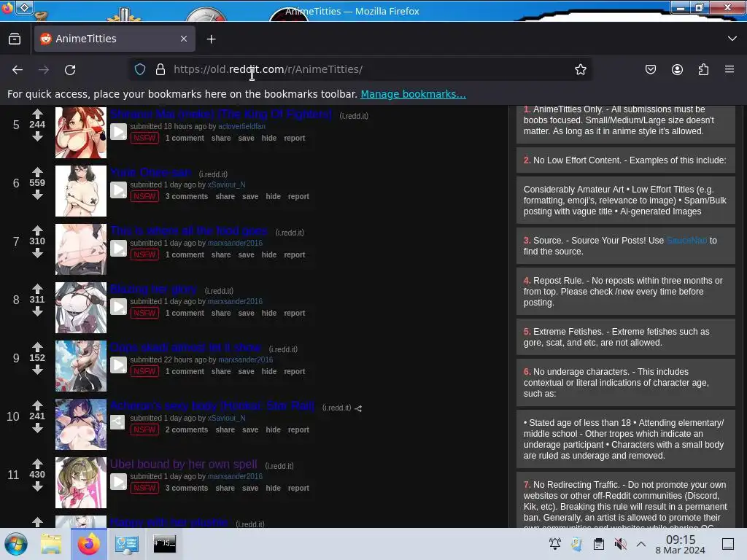This screenshot has height=560, width=747.
Task: Open the file manager taskbar icon
Action: click(x=51, y=544)
